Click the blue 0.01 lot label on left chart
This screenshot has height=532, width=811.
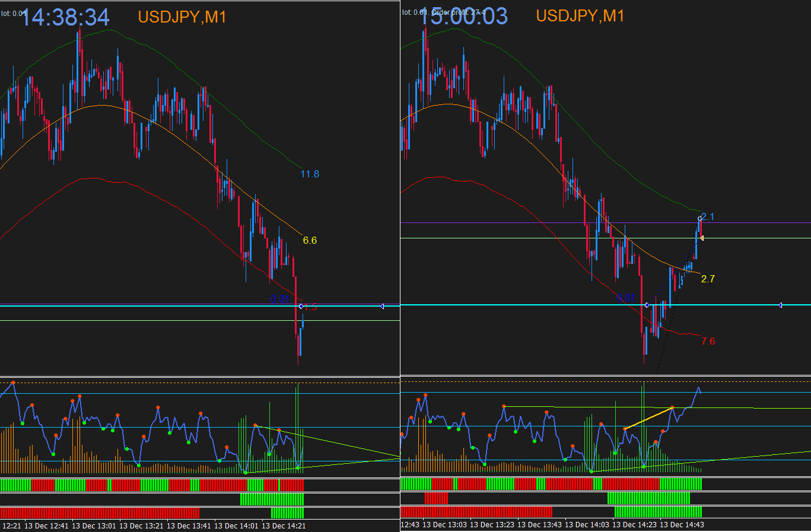coord(280,299)
